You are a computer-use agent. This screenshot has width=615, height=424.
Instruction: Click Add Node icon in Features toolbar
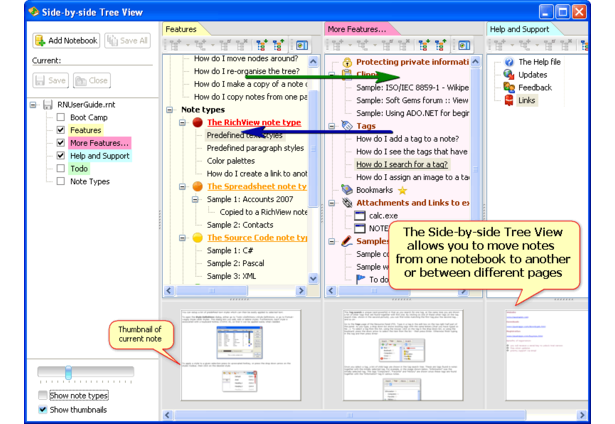pyautogui.click(x=175, y=45)
